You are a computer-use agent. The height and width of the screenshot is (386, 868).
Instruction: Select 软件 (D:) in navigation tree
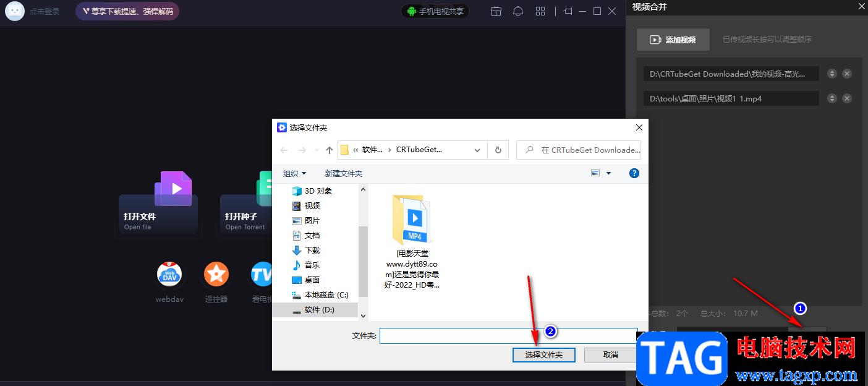[315, 309]
